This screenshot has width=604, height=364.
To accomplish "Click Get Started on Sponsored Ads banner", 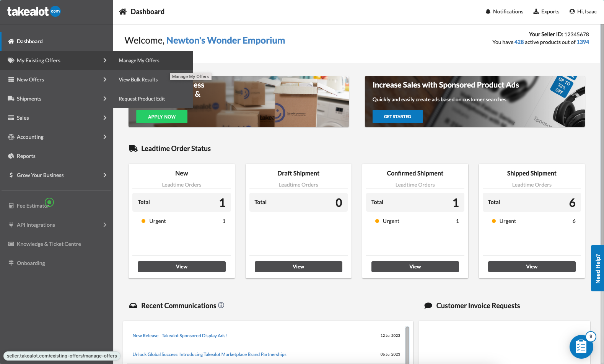I will pos(397,117).
